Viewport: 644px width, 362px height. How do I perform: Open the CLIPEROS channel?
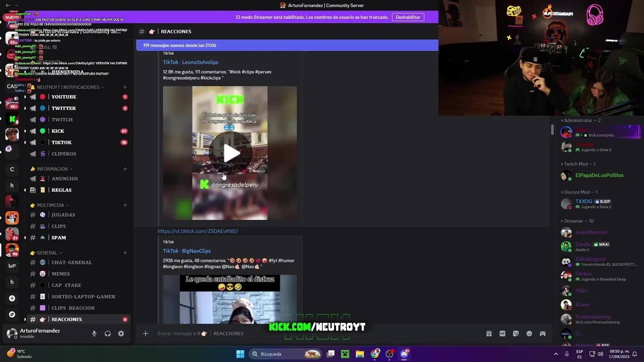point(64,154)
